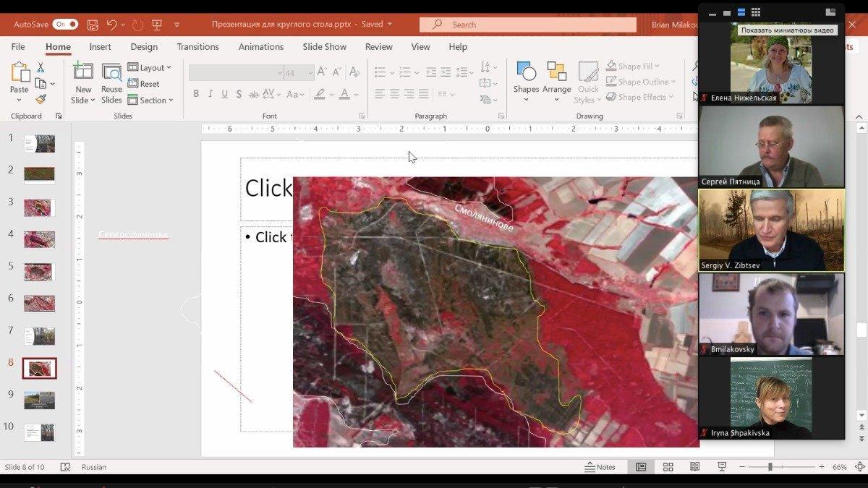The width and height of the screenshot is (868, 488).
Task: Click the Copy icon
Action: click(41, 83)
